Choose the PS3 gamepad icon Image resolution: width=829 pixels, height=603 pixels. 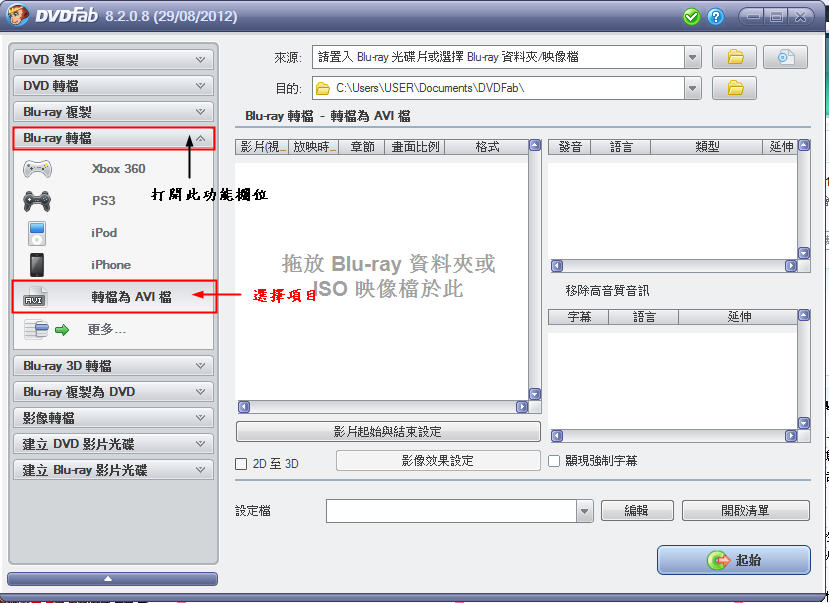click(37, 201)
